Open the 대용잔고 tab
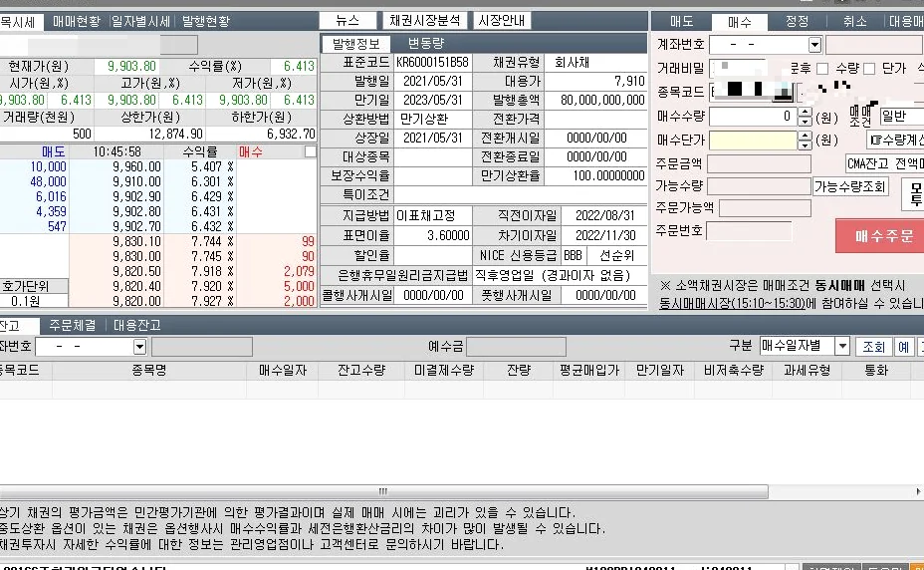Viewport: 924px width, 570px height. (136, 325)
